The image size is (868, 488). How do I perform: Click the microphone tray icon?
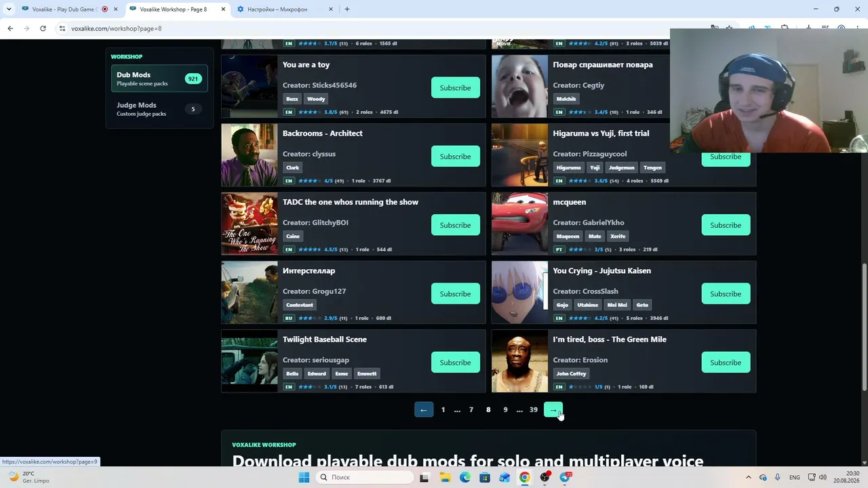[x=777, y=477]
